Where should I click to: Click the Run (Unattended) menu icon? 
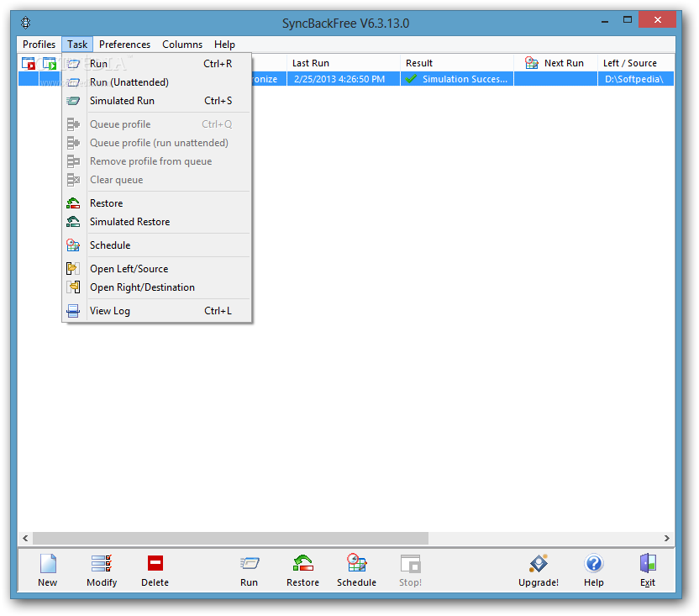point(73,82)
